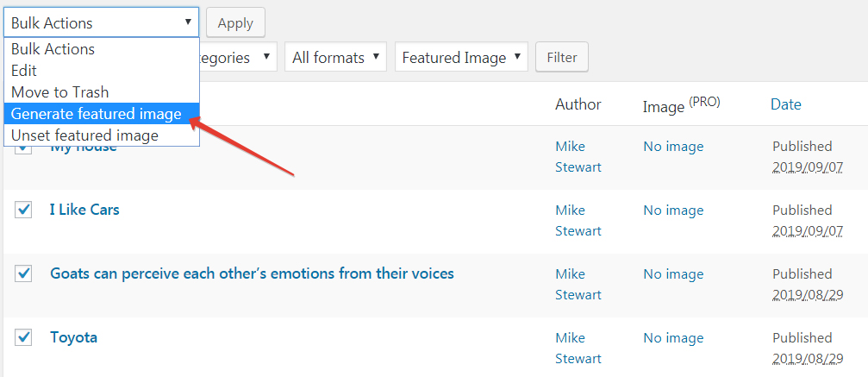The height and width of the screenshot is (377, 868).
Task: Open the Goats emotions post title
Action: click(x=252, y=273)
